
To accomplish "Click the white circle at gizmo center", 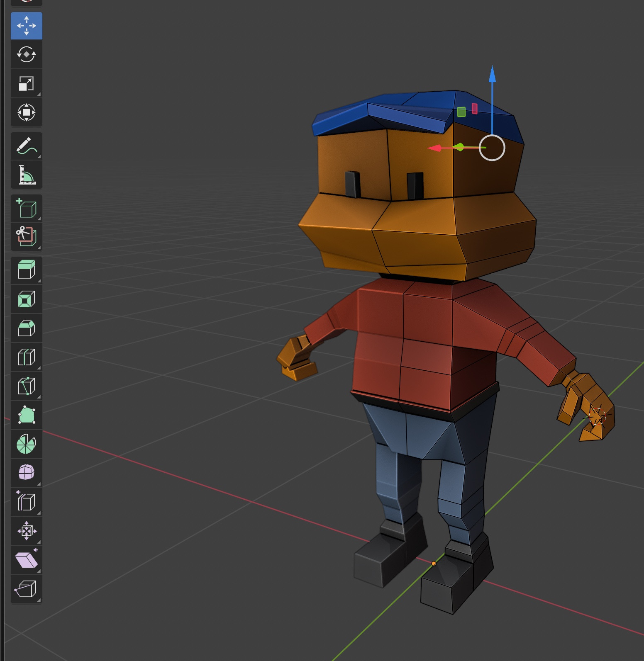I will (492, 148).
